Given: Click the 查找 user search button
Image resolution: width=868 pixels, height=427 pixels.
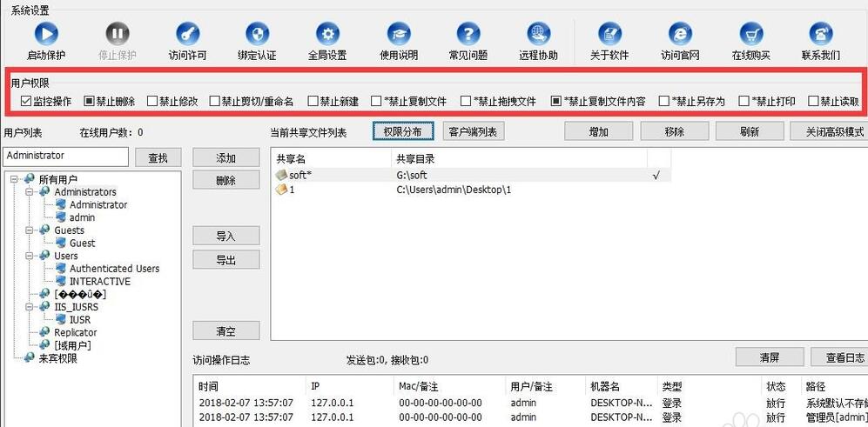Looking at the screenshot, I should point(158,157).
